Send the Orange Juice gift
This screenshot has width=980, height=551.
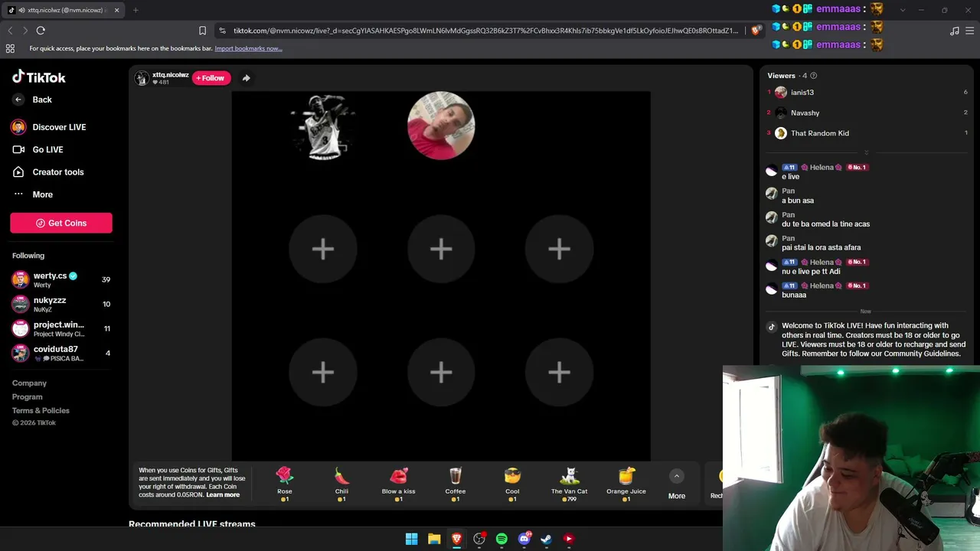point(626,484)
